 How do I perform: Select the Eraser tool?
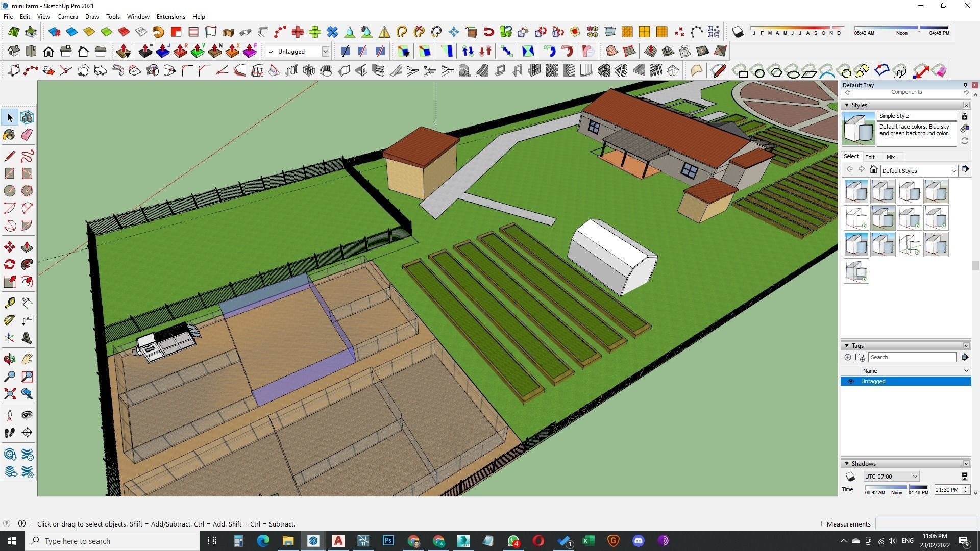pos(27,134)
